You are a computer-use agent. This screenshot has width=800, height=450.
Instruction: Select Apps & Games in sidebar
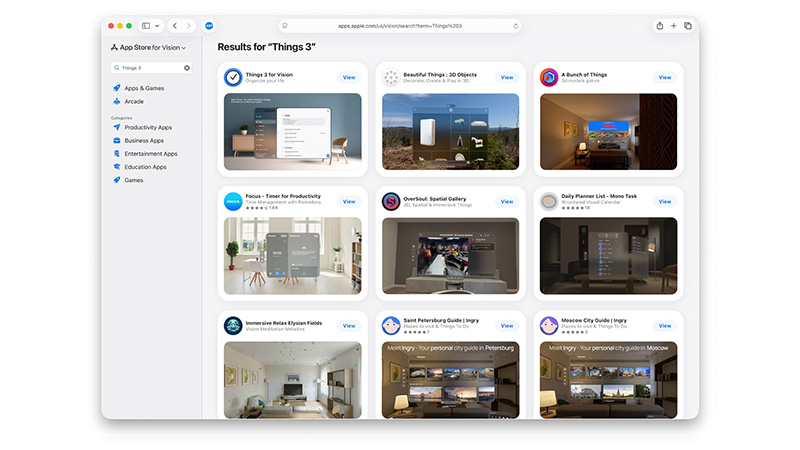144,88
